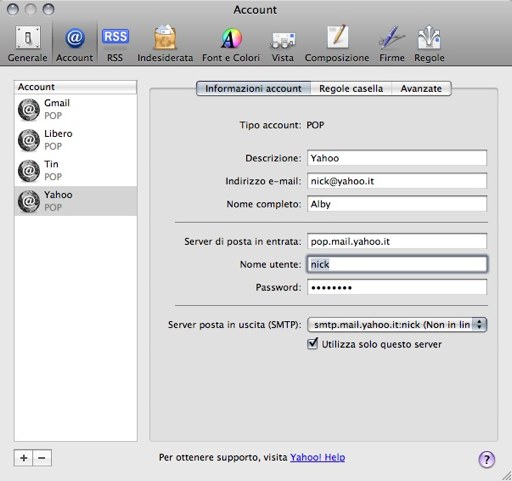Viewport: 512px width, 481px height.
Task: Open Regole rules preferences
Action: click(429, 44)
